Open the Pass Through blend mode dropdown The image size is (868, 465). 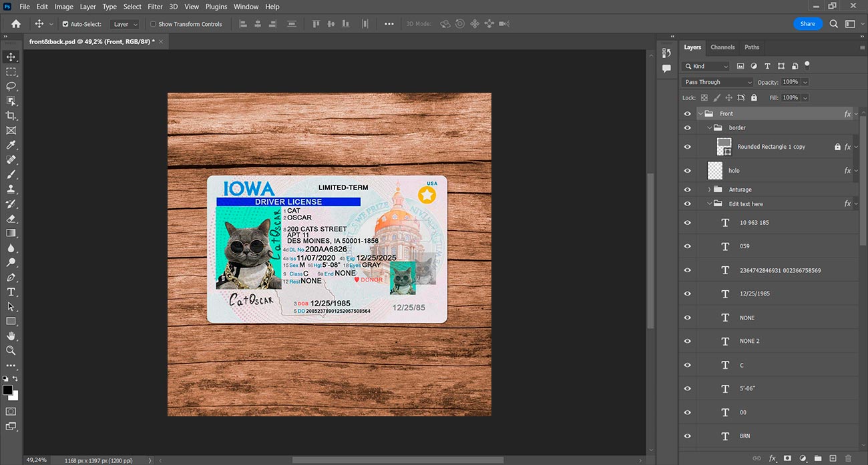(718, 82)
